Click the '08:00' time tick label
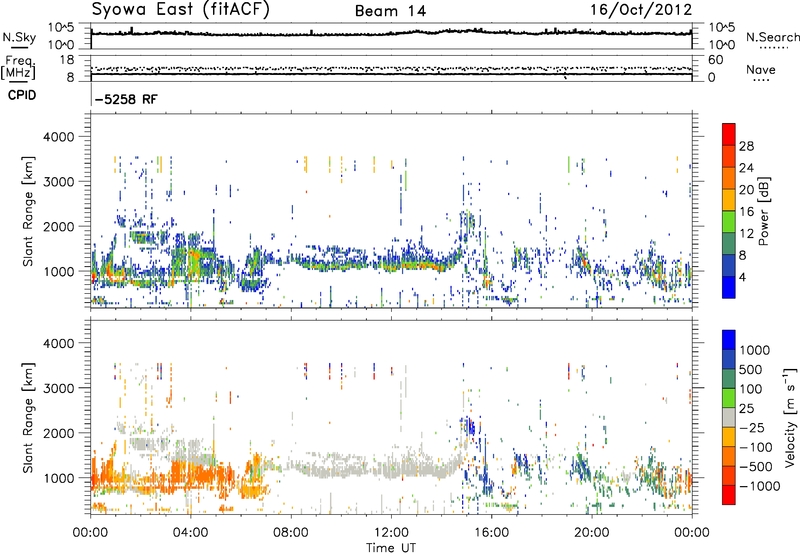The width and height of the screenshot is (800, 554). coord(291,533)
